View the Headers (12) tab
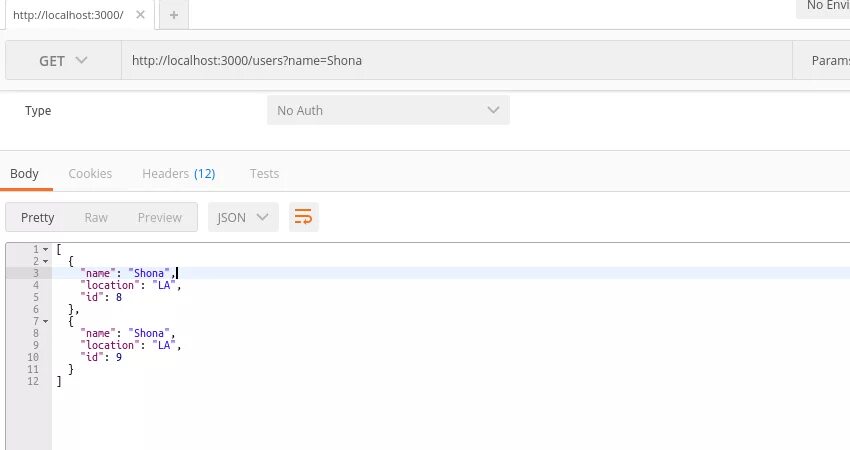The height and width of the screenshot is (450, 850). 178,173
